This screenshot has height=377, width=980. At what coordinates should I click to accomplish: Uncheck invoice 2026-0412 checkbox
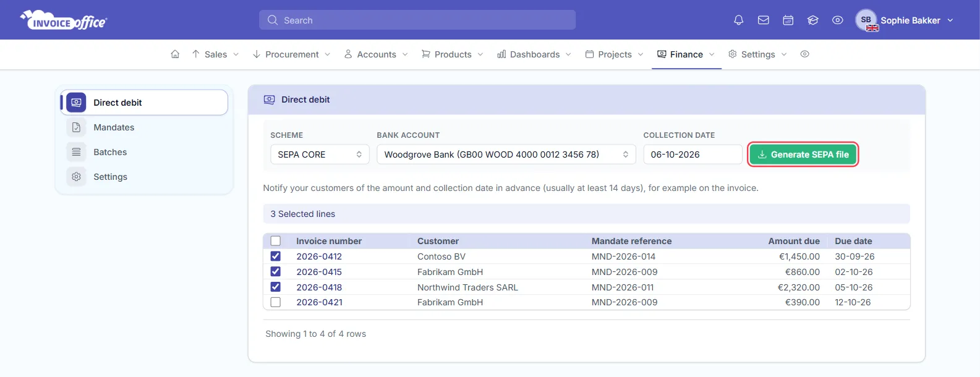coord(276,256)
